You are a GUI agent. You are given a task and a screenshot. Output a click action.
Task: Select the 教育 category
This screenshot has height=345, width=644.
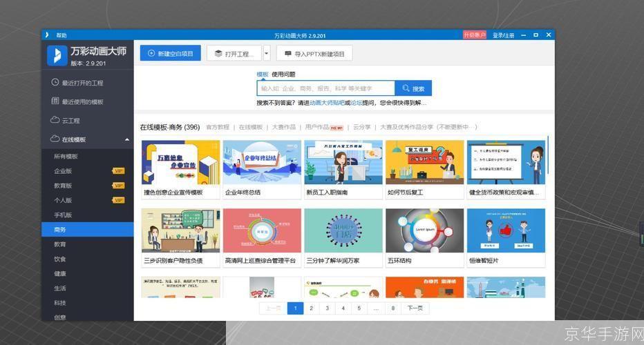pos(60,244)
